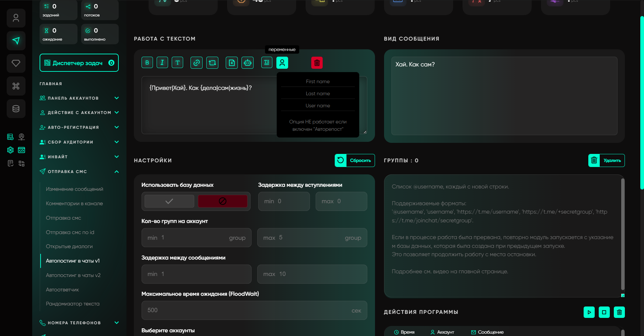Open the database icon in left rail
The image size is (644, 336).
[16, 109]
